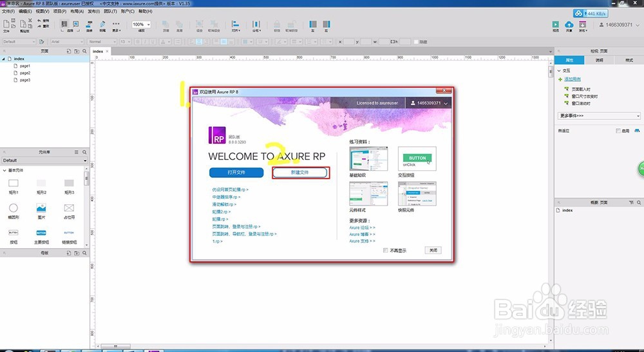Click the new file icon in toolbar
Image resolution: width=644 pixels, height=352 pixels.
click(x=6, y=24)
